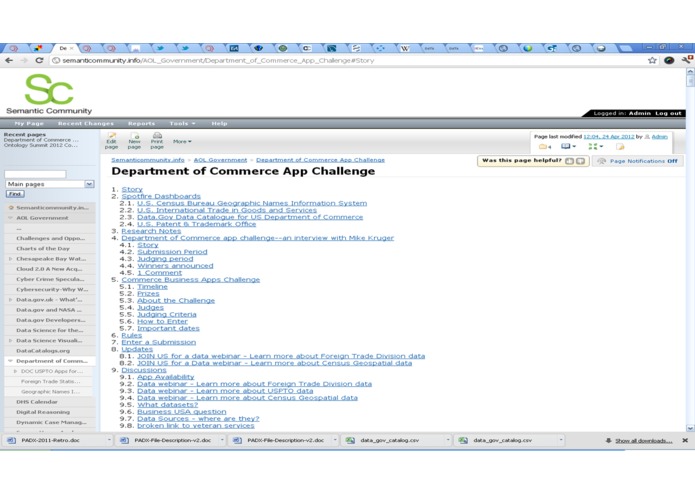Open the green arrows icon dropdown
The image size is (695, 494).
coord(595,146)
